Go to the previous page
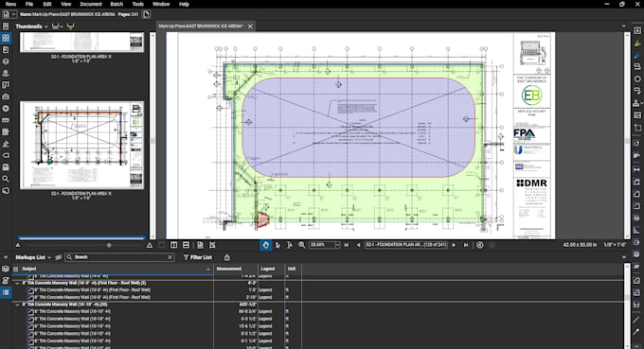644x349 pixels. point(358,245)
